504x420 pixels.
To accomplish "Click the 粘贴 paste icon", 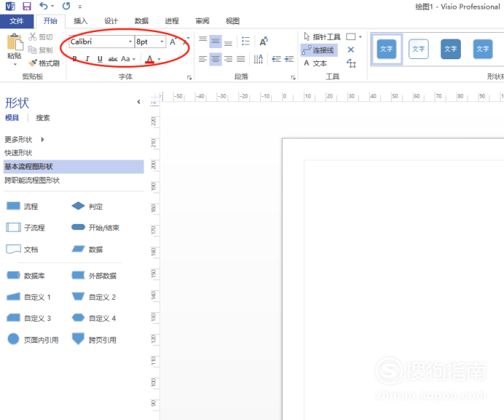I will tap(15, 42).
